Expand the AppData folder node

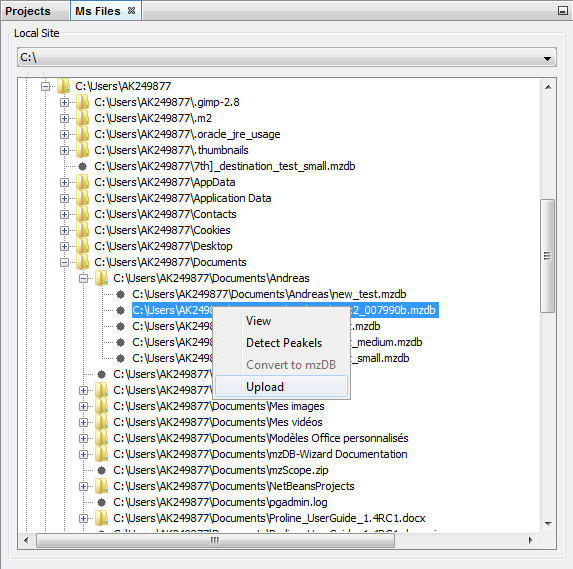64,182
